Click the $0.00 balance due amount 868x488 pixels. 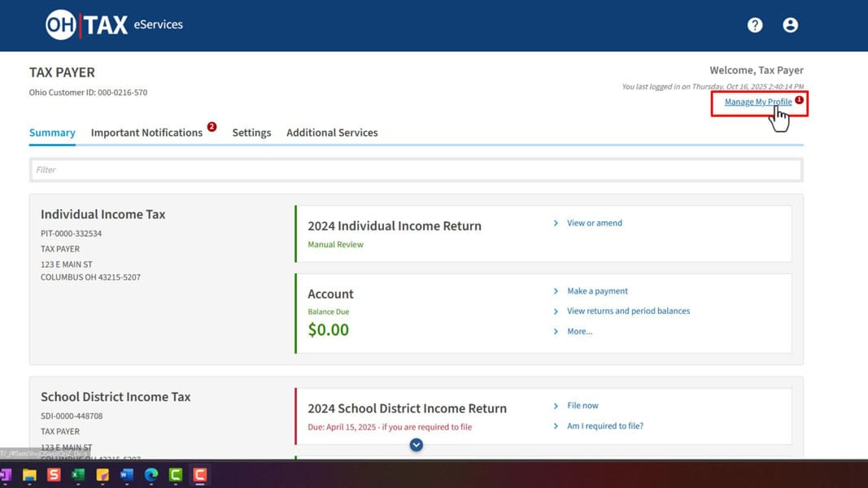[x=329, y=329]
